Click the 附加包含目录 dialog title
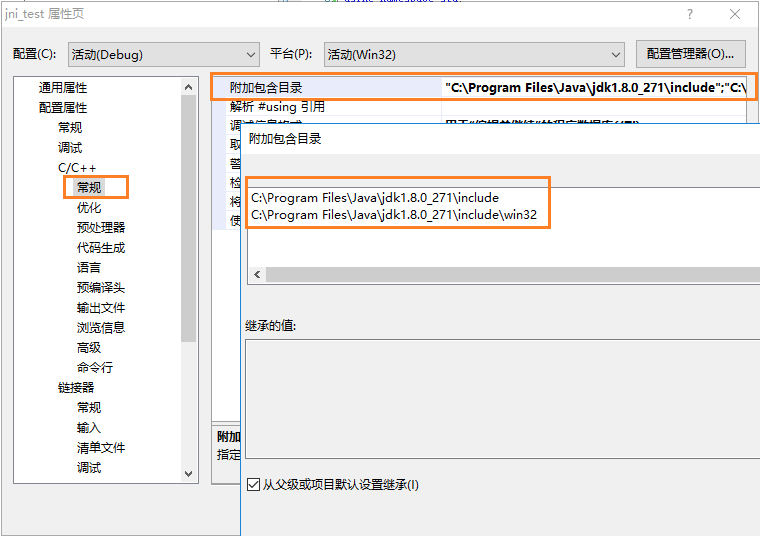 click(x=285, y=139)
